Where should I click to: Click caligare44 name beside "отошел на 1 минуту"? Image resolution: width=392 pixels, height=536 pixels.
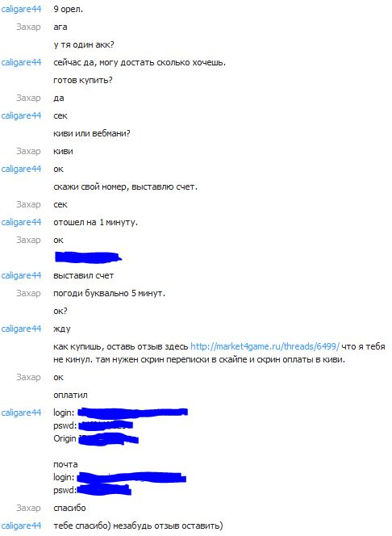pos(21,223)
